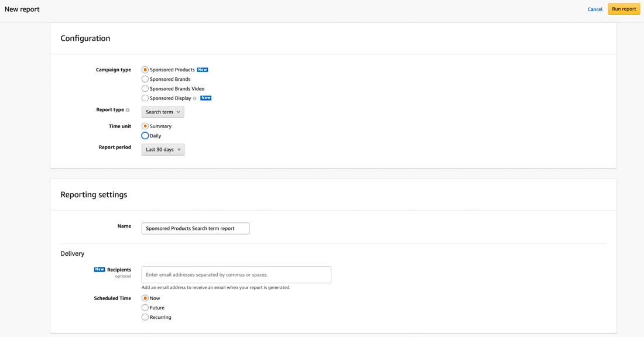The height and width of the screenshot is (337, 644).
Task: Expand the Last 30 days period dropdown
Action: [x=163, y=150]
